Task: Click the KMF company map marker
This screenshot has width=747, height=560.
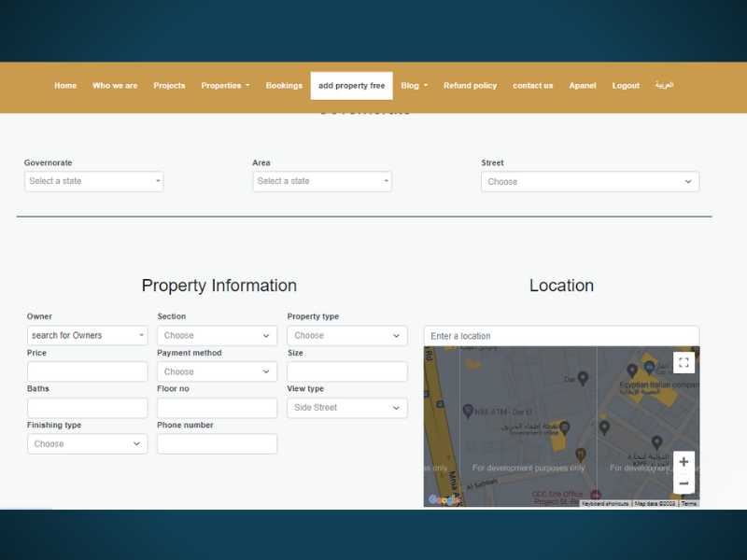Action: [657, 441]
